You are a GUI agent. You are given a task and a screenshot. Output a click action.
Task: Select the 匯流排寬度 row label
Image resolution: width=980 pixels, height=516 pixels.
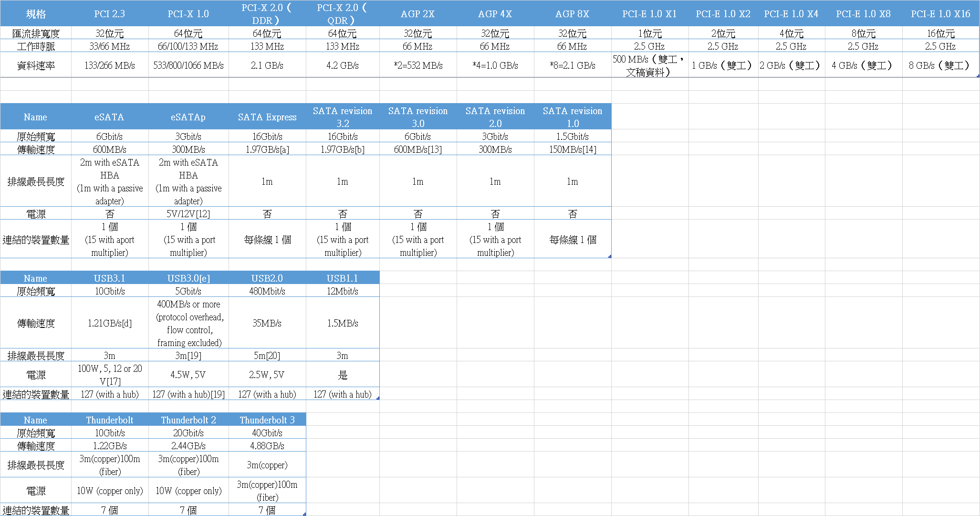pos(36,33)
